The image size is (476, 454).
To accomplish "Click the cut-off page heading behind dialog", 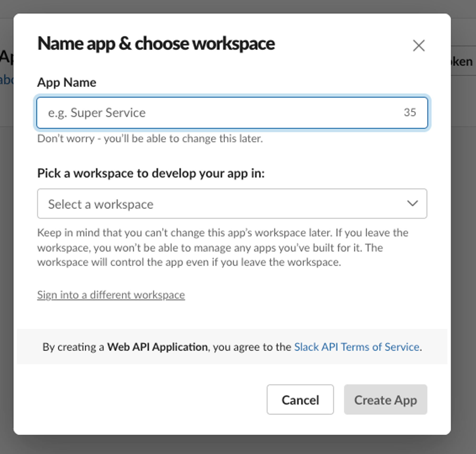I will pos(6,57).
